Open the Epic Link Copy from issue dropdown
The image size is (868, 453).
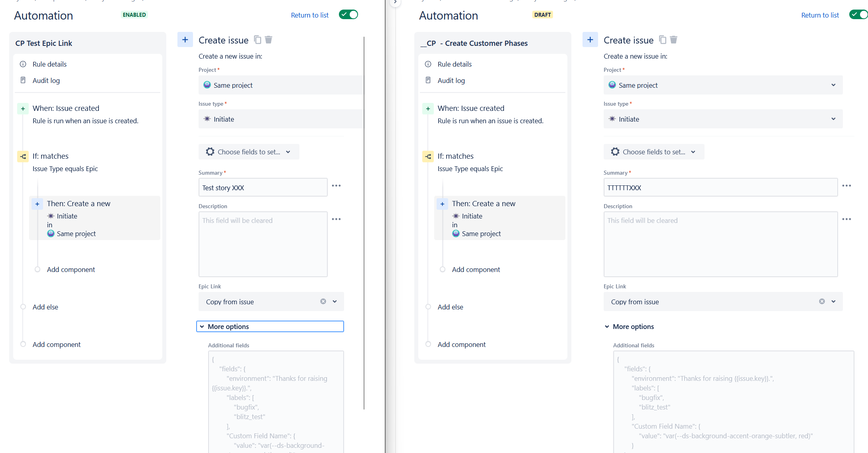pos(335,301)
